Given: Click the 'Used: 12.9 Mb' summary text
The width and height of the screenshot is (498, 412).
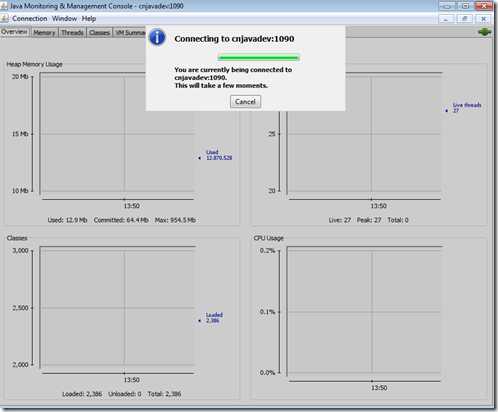Looking at the screenshot, I should (x=67, y=220).
